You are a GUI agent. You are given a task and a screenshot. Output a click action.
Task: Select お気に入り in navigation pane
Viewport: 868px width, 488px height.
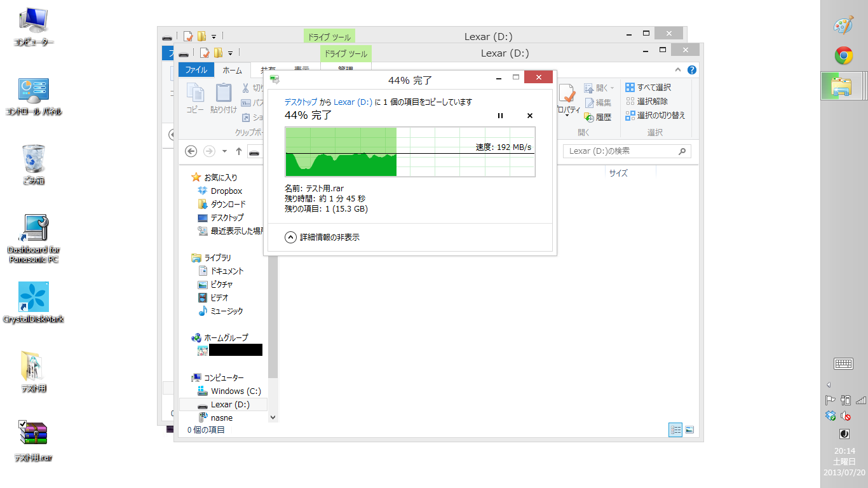(214, 177)
